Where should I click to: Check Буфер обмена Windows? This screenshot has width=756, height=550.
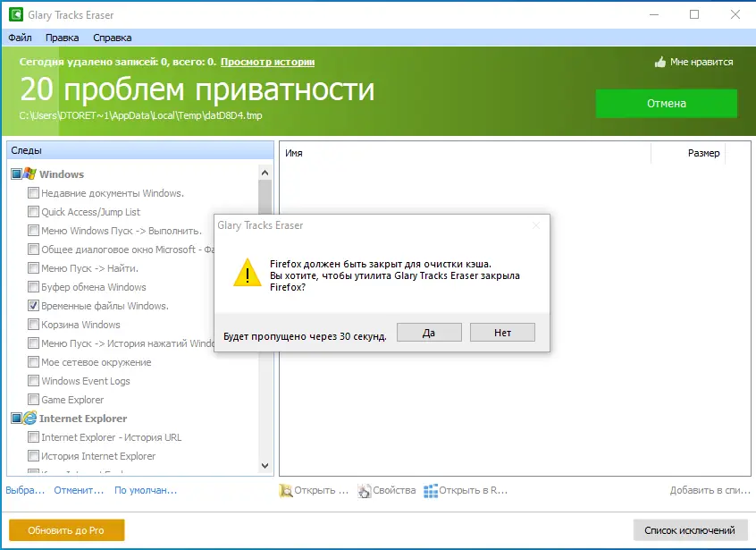[33, 287]
